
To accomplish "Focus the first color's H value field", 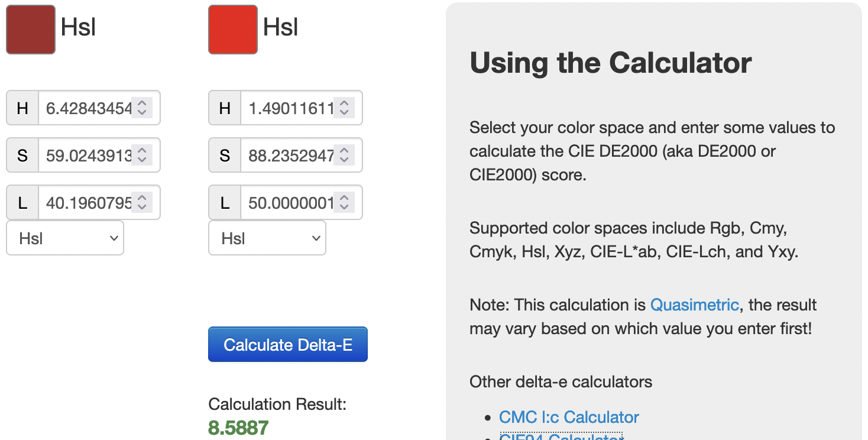I will [x=88, y=108].
